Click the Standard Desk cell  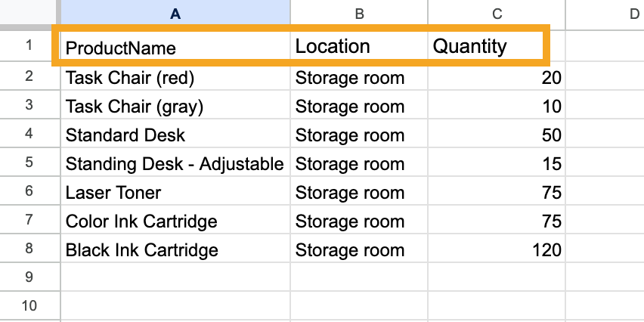point(125,135)
